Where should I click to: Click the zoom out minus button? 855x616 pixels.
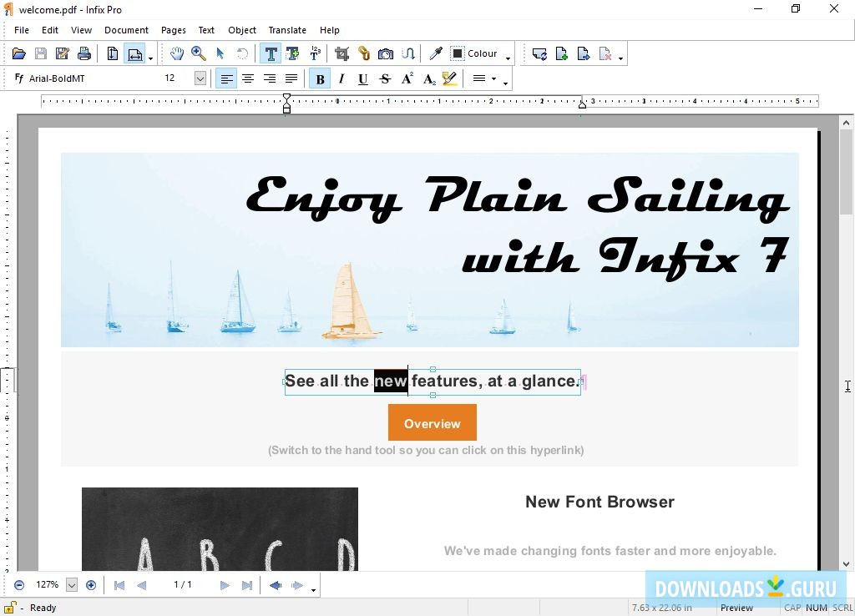click(19, 585)
